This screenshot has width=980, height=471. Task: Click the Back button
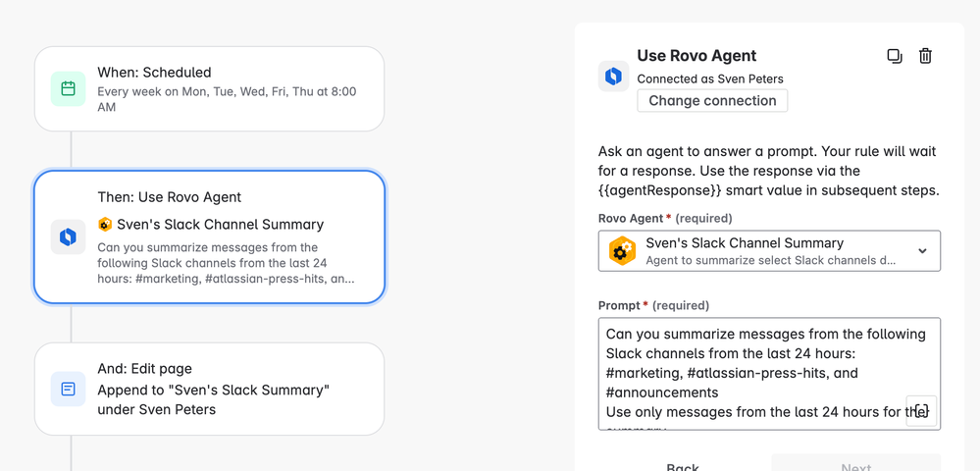pos(683,466)
